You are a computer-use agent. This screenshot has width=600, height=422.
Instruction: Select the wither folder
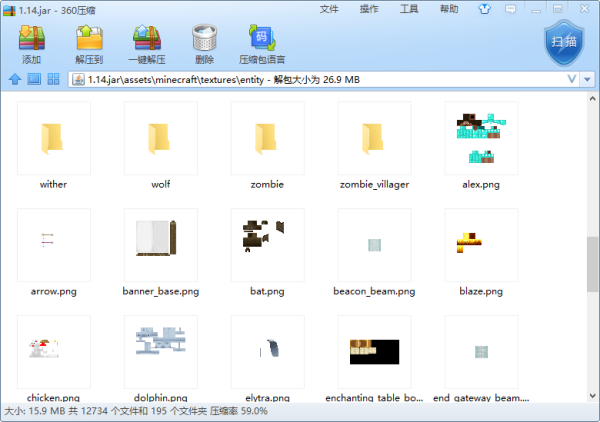[x=54, y=138]
